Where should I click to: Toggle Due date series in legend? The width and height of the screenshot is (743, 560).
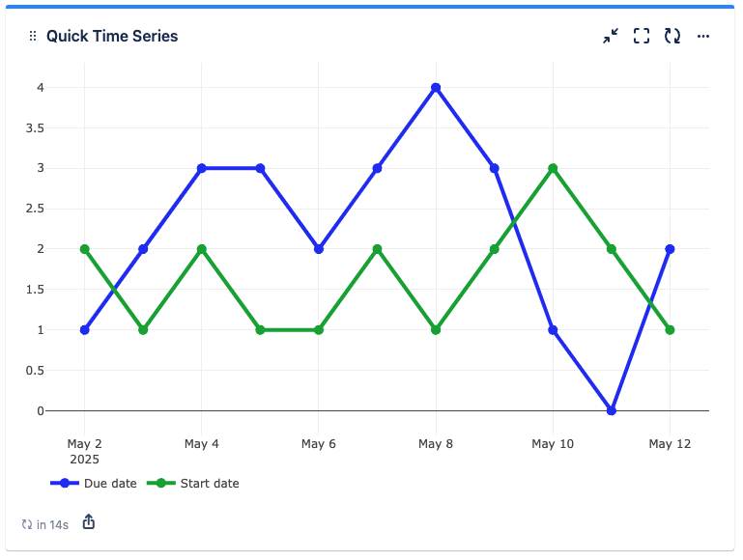pos(110,483)
